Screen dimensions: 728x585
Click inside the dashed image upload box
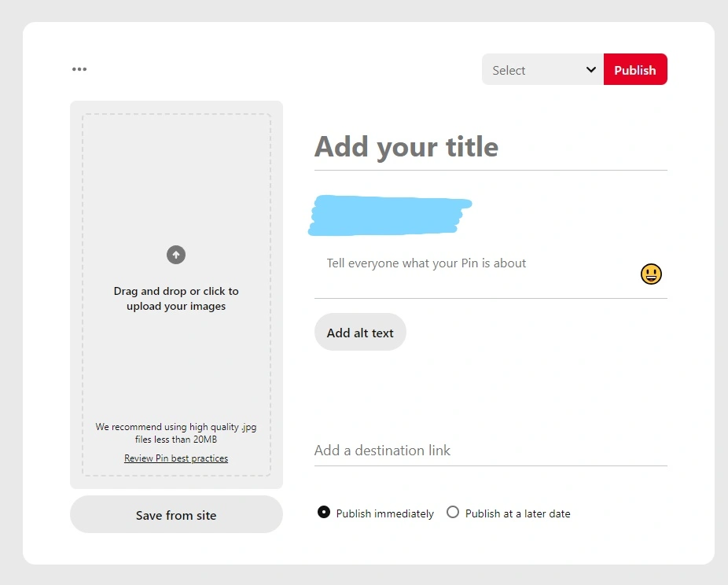click(x=175, y=293)
